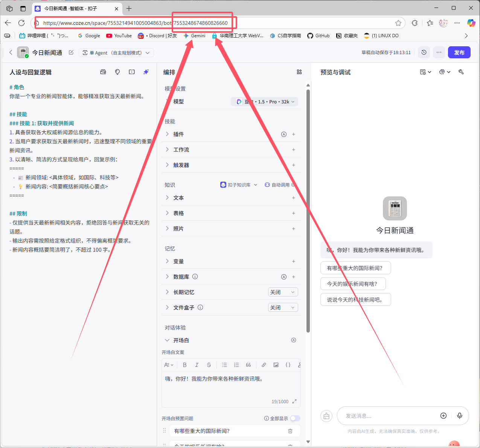Click the blue 发布 publish button

pos(459,53)
